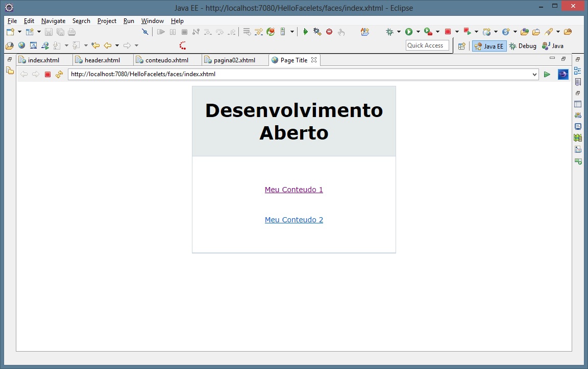The image size is (588, 369).
Task: Click the Open Perspective icon
Action: [x=461, y=46]
